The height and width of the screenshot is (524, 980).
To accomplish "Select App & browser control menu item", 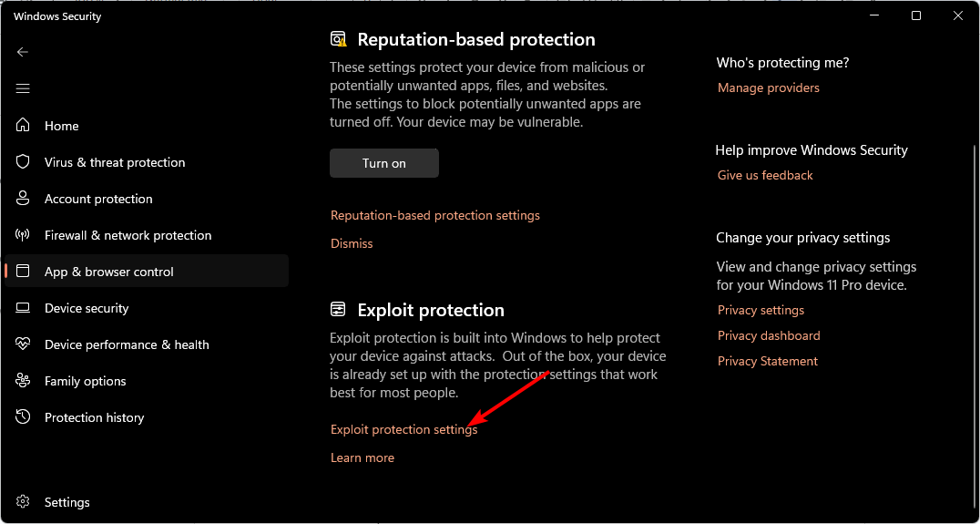I will click(x=109, y=272).
